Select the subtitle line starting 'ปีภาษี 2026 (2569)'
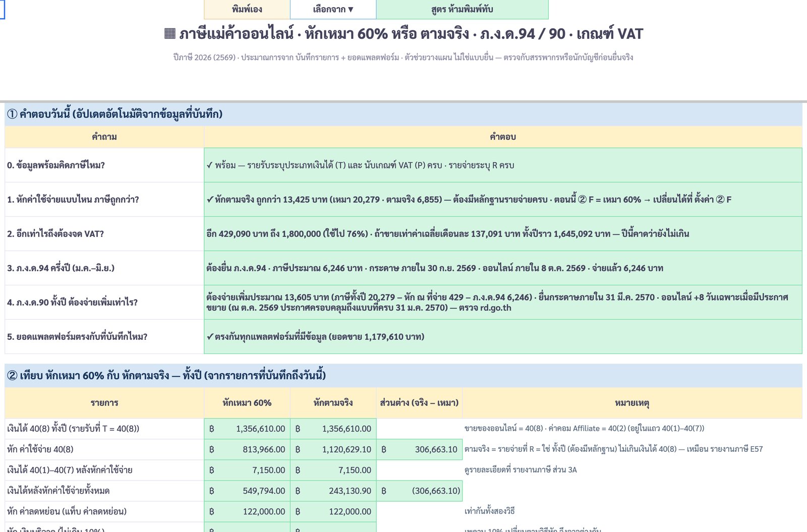This screenshot has height=532, width=807. 403,57
